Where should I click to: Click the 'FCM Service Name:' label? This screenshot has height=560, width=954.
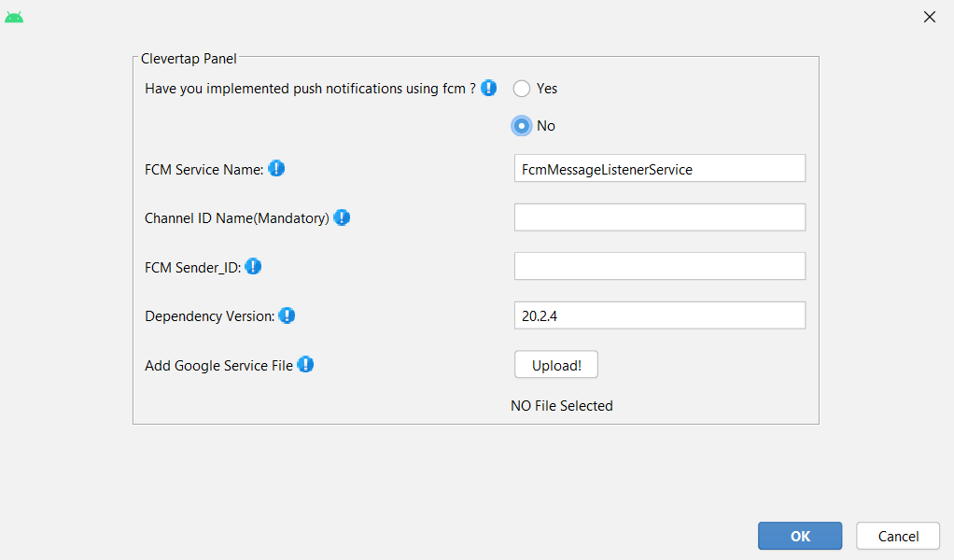204,170
